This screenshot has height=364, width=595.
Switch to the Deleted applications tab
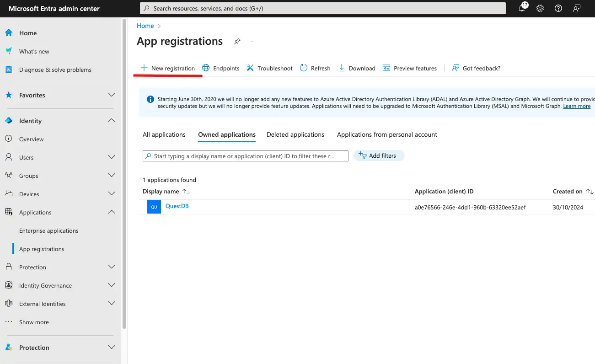(295, 134)
